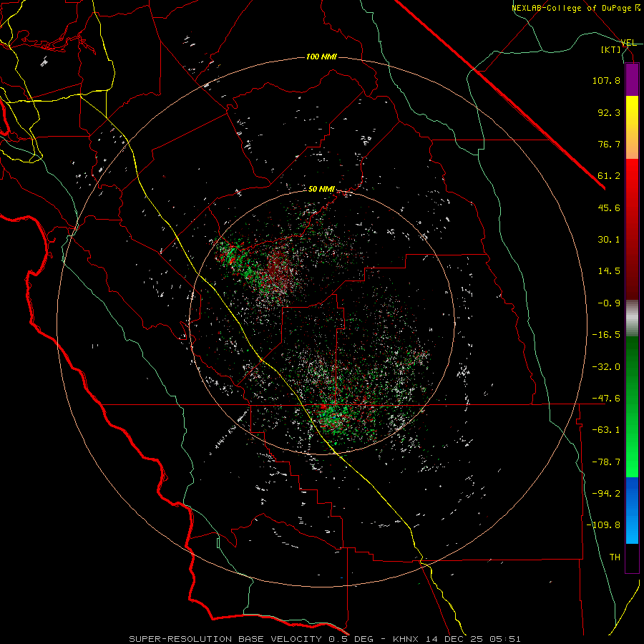
Task: Click the purple segment of the velocity color bar
Action: (x=632, y=79)
